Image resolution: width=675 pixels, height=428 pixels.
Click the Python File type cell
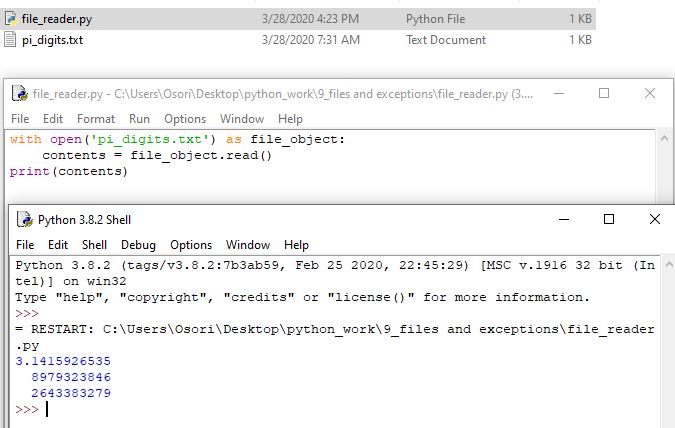point(435,19)
